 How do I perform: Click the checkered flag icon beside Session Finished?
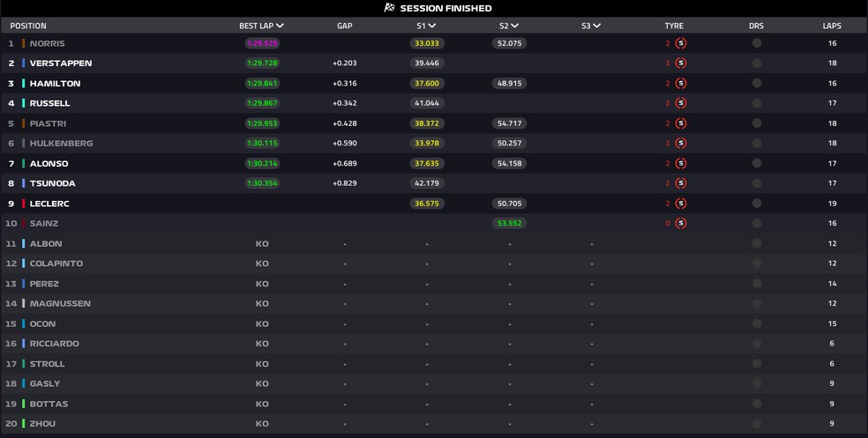(389, 8)
